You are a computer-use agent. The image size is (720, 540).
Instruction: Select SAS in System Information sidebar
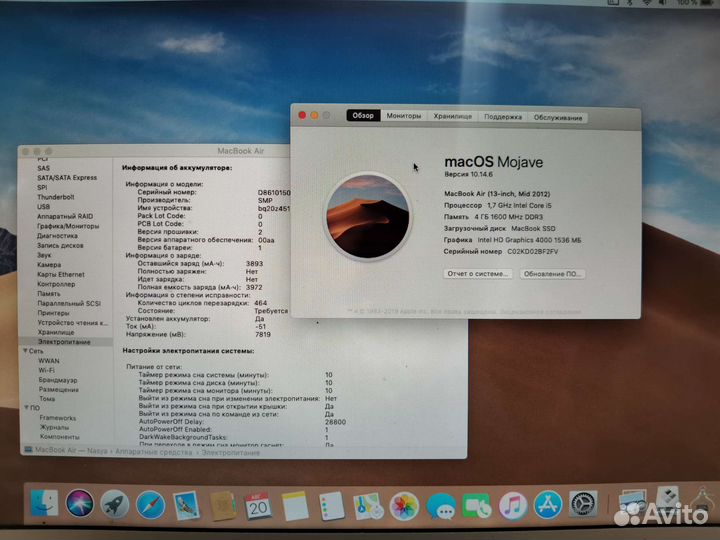[x=44, y=168]
